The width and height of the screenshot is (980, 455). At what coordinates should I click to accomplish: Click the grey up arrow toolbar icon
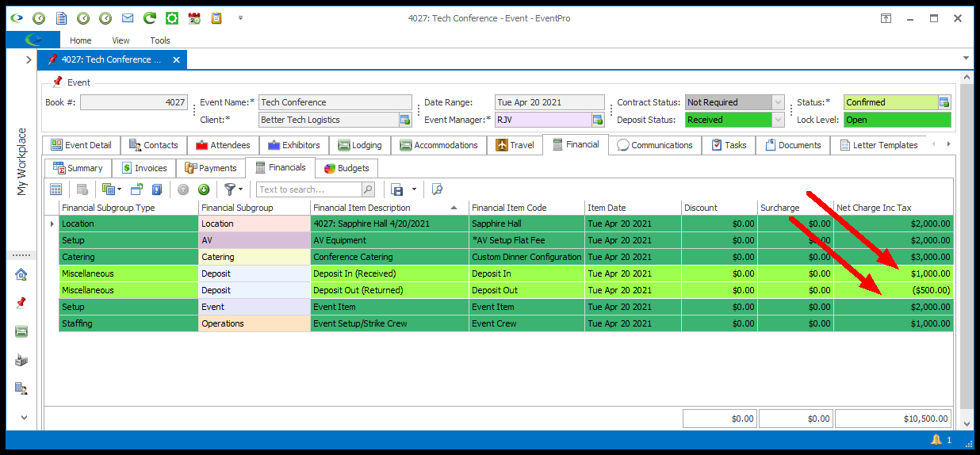click(x=183, y=189)
